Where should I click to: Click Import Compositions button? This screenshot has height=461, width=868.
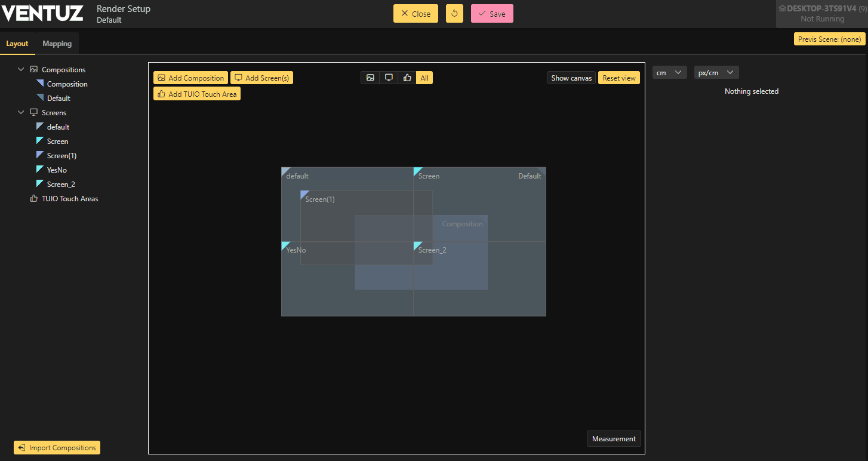pyautogui.click(x=57, y=448)
